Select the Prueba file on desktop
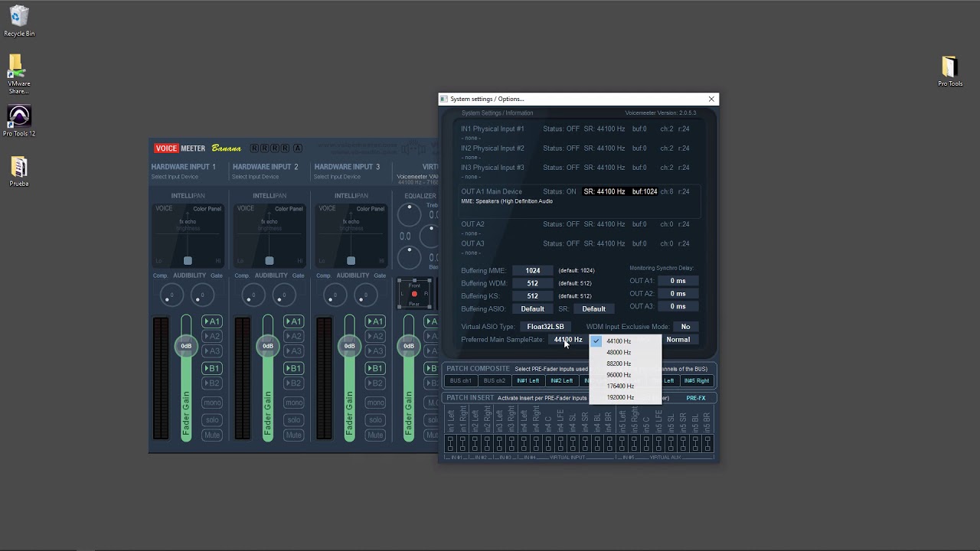Viewport: 980px width, 551px height. tap(19, 171)
